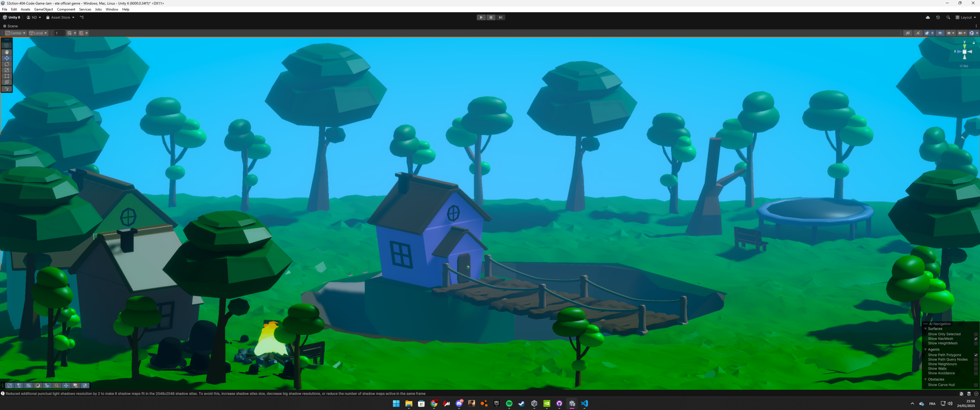The image size is (980, 410).
Task: Open the Layout dropdown
Action: (966, 17)
